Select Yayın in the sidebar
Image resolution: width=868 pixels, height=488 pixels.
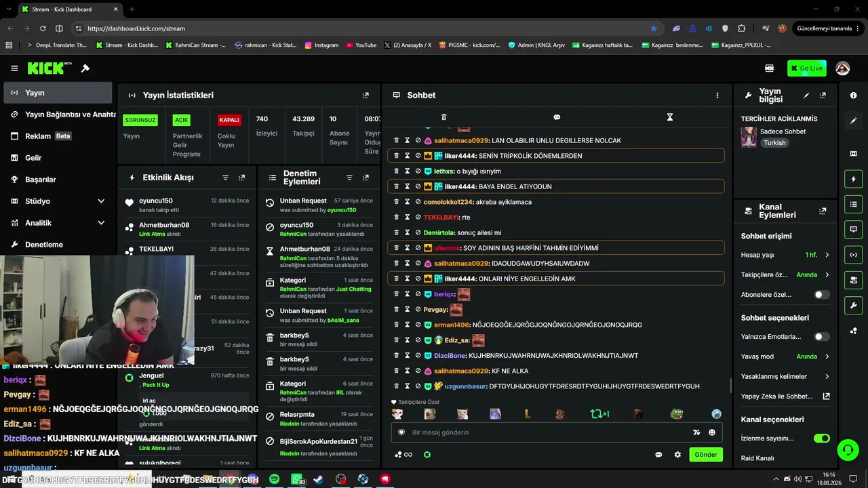(x=58, y=93)
